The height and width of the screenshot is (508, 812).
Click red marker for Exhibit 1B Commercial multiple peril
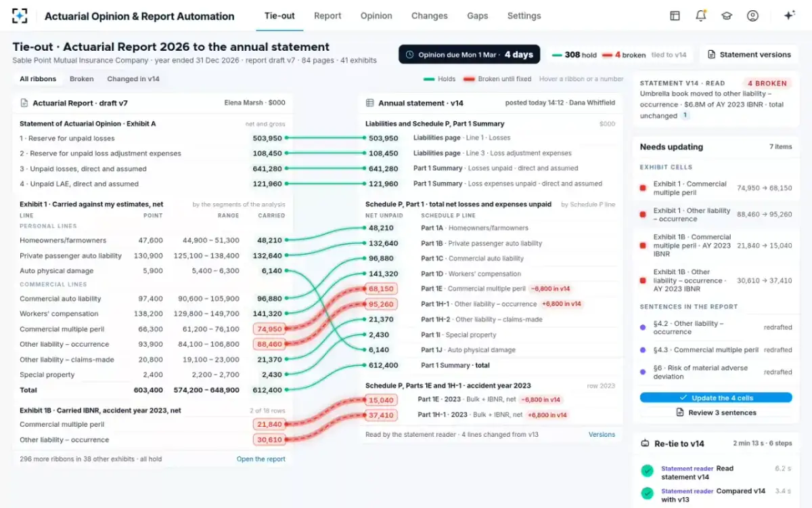[643, 245]
